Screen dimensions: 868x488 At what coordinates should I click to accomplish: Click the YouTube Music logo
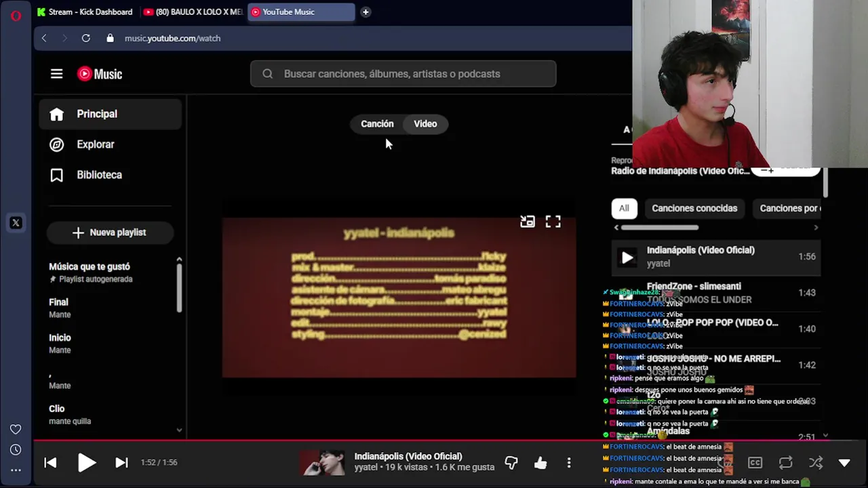tap(100, 74)
